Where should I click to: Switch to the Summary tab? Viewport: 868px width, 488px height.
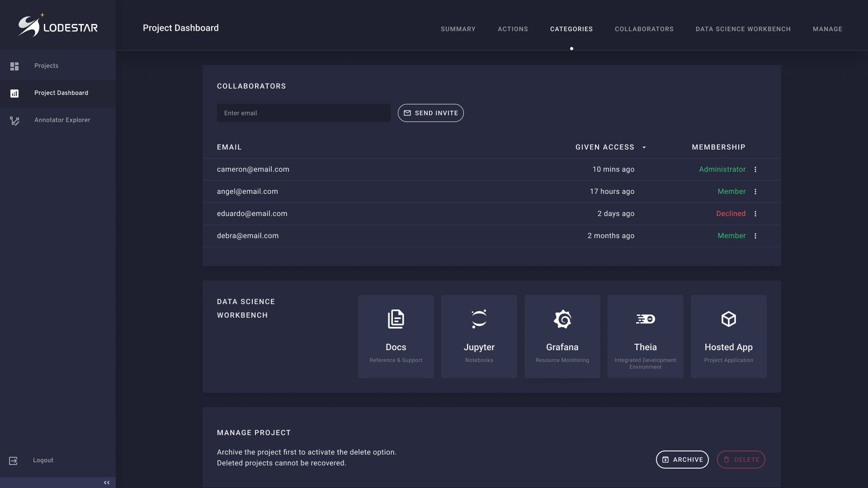tap(458, 29)
